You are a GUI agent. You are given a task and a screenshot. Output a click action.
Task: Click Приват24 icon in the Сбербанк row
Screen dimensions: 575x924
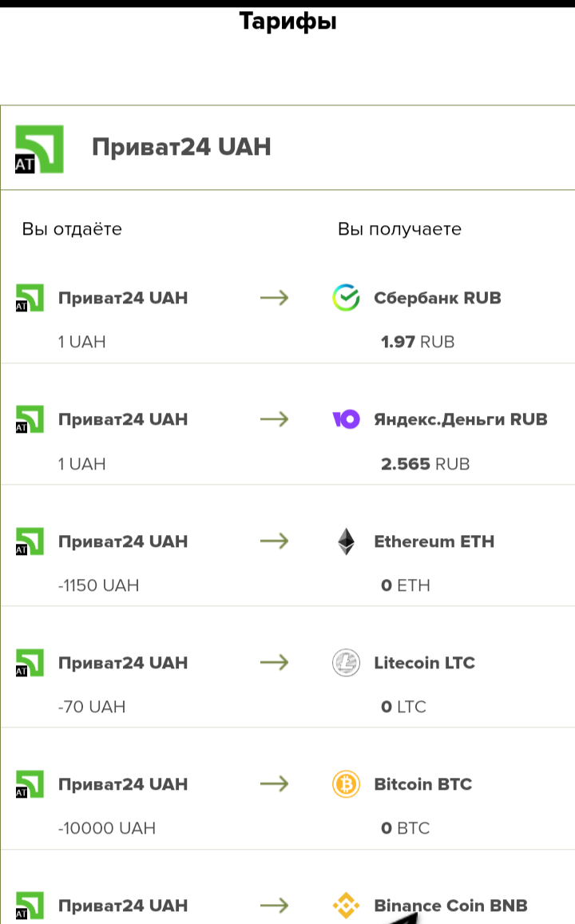point(30,298)
